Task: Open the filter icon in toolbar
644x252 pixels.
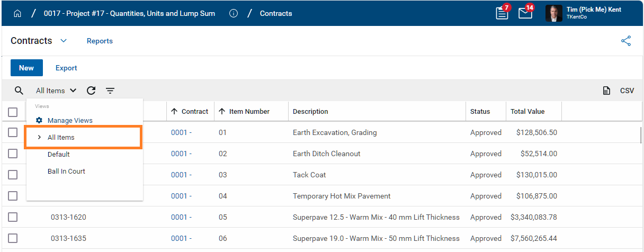Action: click(x=110, y=91)
